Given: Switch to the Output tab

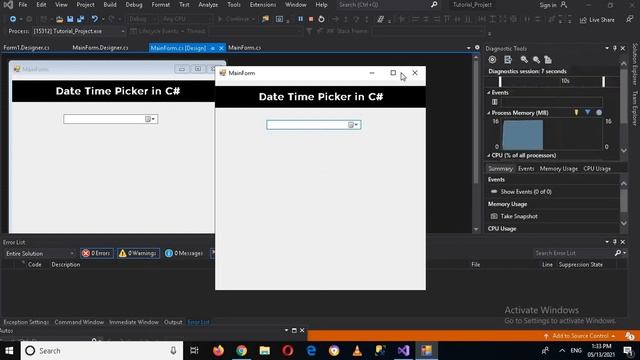Looking at the screenshot, I should point(173,322).
